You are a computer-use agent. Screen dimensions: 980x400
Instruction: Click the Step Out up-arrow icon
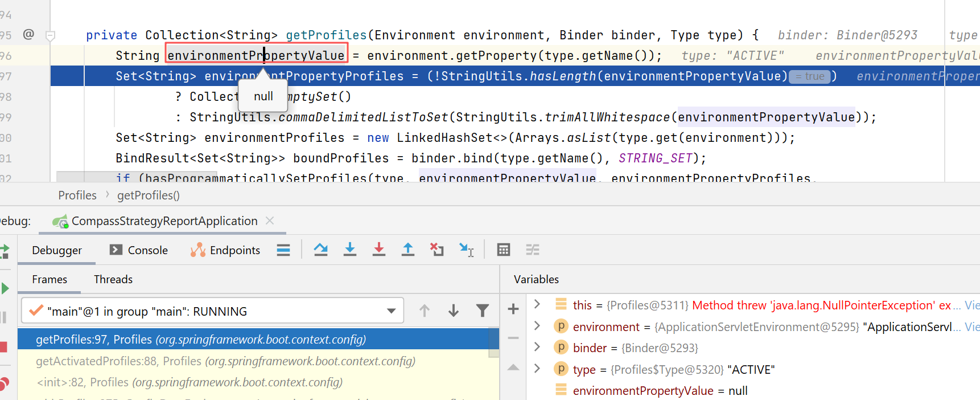408,250
